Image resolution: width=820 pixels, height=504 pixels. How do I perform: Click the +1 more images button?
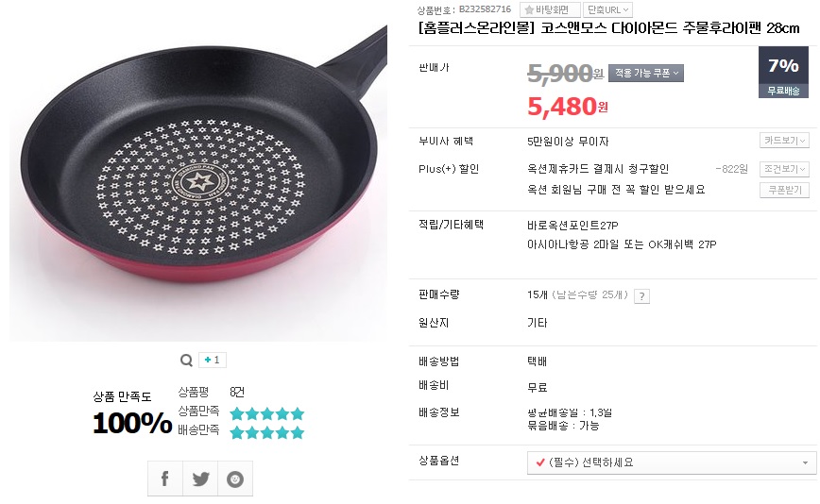(212, 360)
